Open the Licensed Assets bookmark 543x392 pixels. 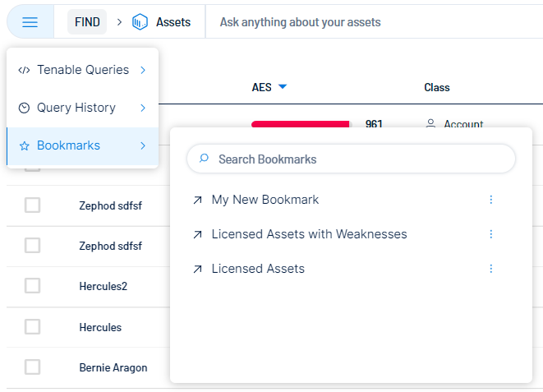coord(258,269)
